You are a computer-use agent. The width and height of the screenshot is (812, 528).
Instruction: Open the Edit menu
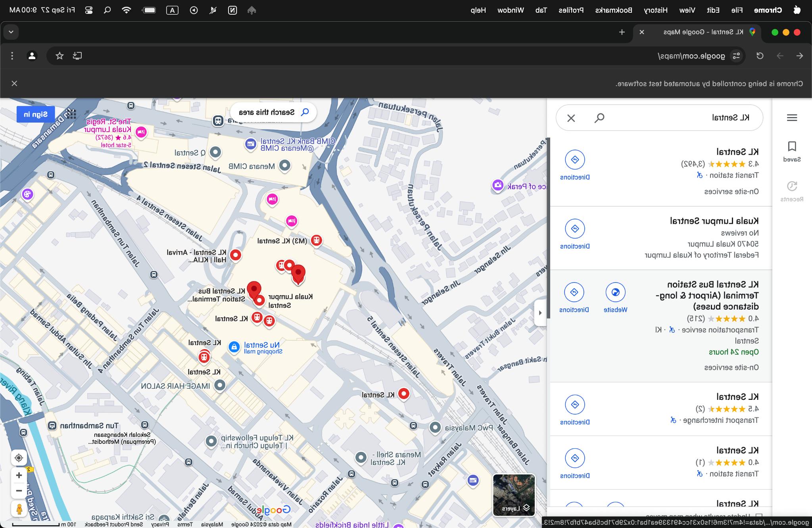(713, 10)
